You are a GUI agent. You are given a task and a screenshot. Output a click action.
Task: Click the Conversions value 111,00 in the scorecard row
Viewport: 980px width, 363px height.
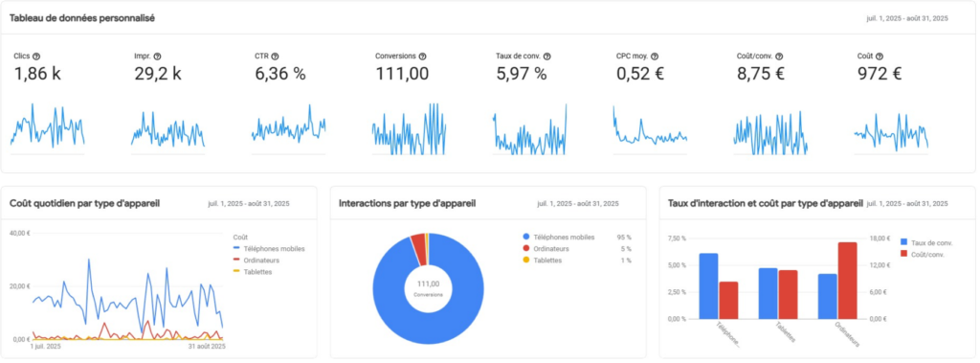(402, 75)
